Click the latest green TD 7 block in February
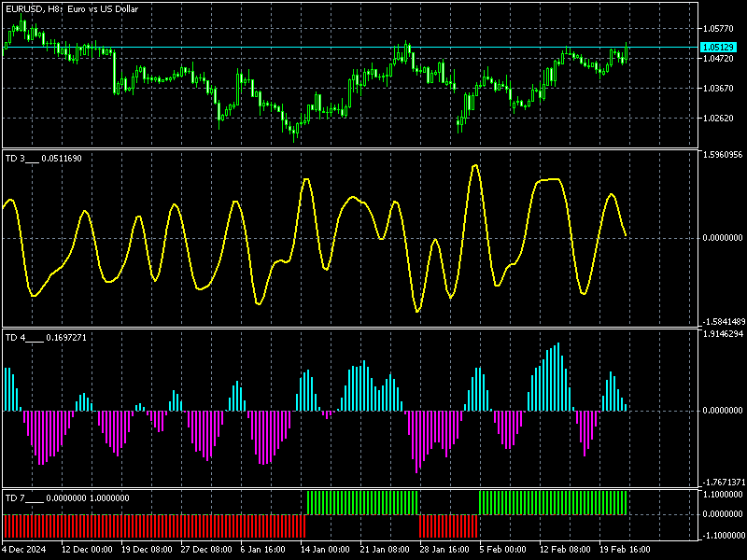 (x=553, y=503)
